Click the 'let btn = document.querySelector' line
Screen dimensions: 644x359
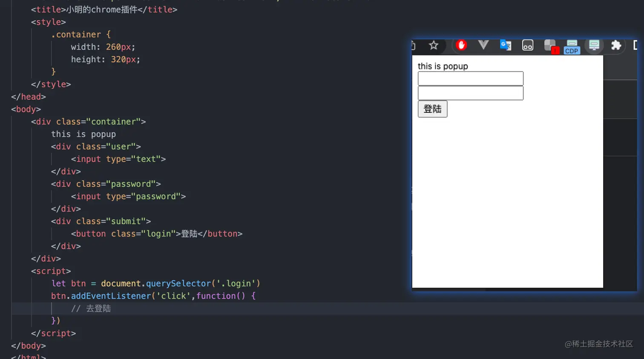click(x=155, y=284)
